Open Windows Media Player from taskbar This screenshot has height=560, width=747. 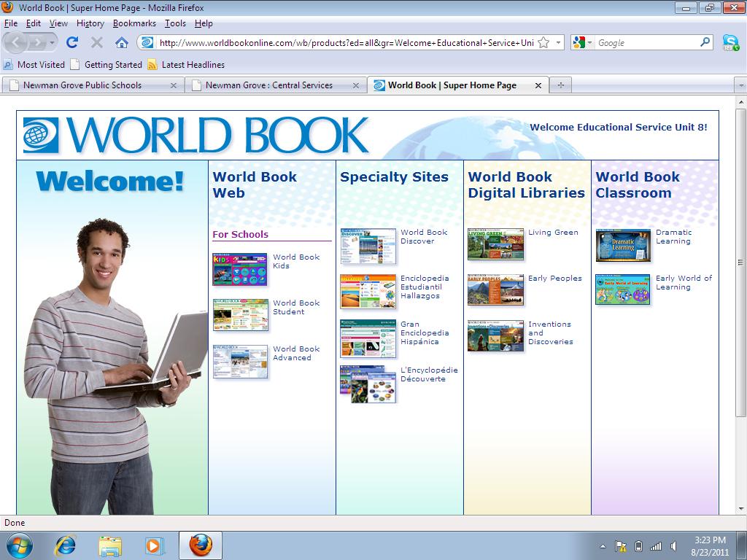tap(154, 545)
